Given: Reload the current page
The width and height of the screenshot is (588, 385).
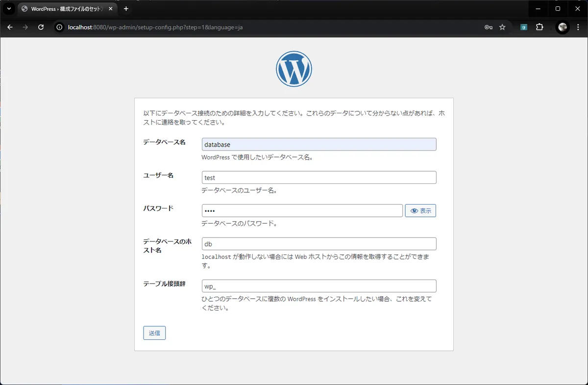Looking at the screenshot, I should pyautogui.click(x=41, y=27).
